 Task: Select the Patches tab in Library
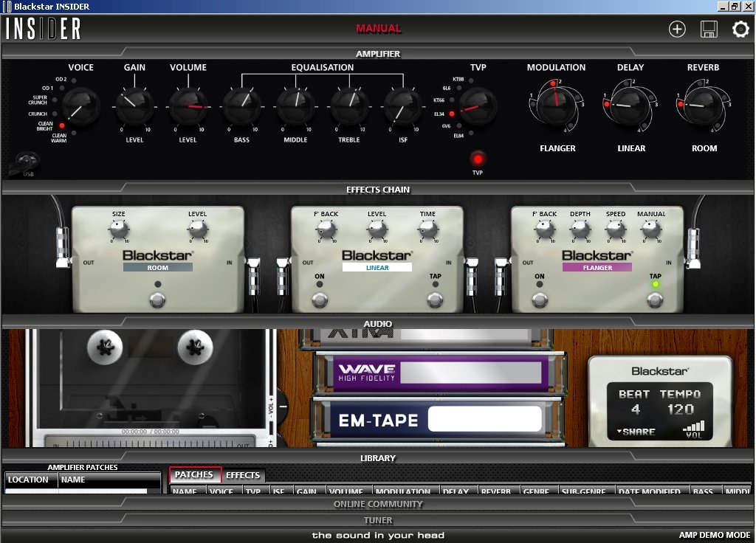pyautogui.click(x=194, y=475)
